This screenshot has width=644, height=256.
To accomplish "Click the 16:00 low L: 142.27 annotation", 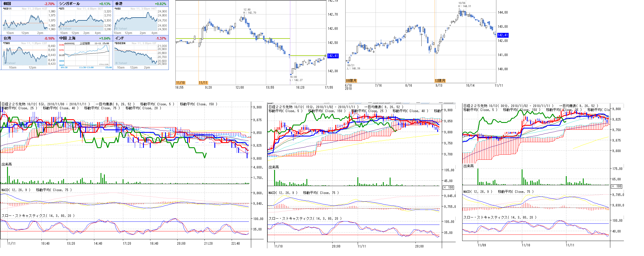I will point(296,78).
